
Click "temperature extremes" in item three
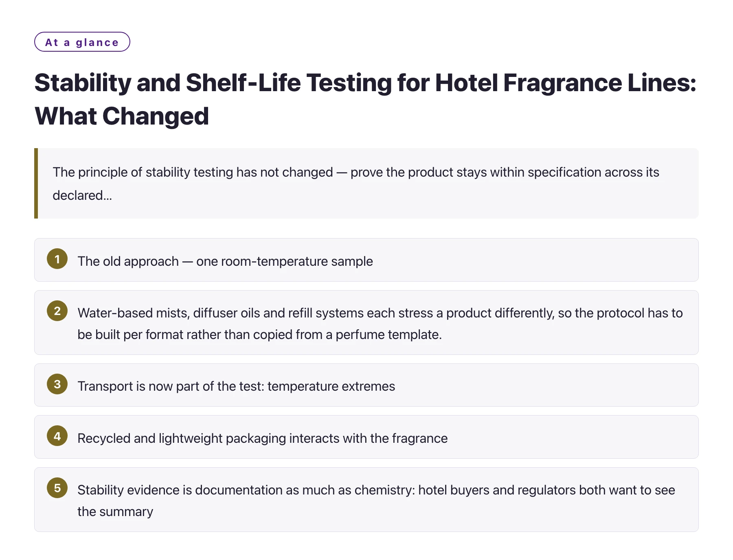[x=331, y=386]
